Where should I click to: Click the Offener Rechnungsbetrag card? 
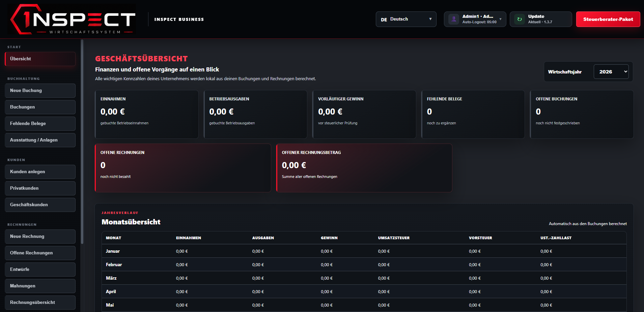(364, 168)
